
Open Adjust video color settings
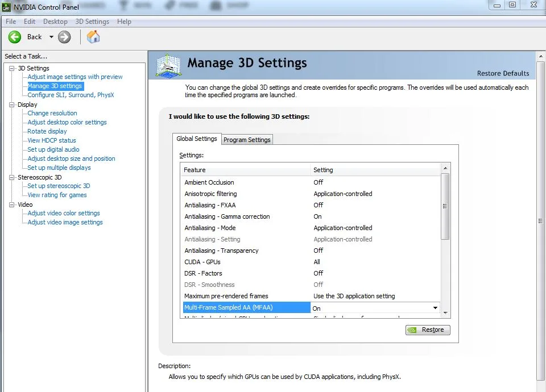pyautogui.click(x=64, y=213)
